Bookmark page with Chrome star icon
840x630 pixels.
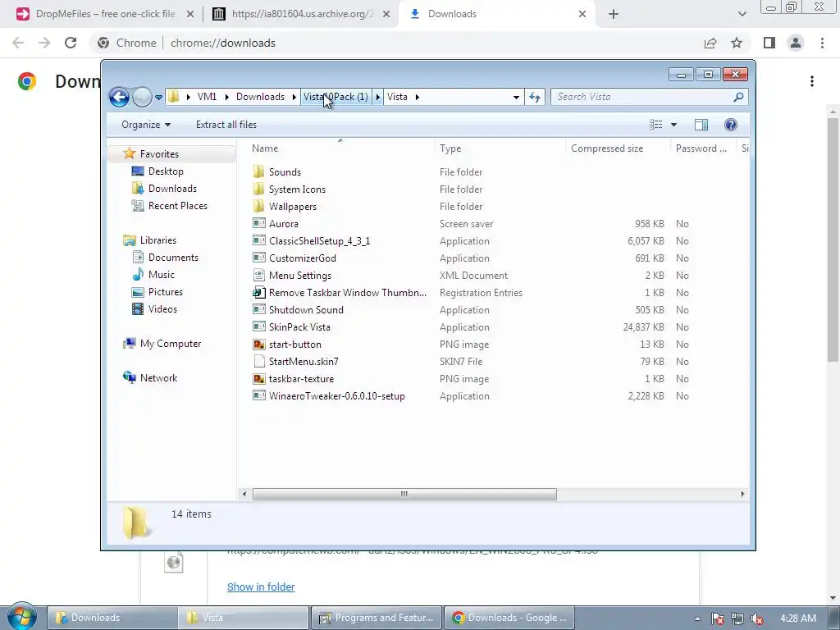tap(737, 43)
